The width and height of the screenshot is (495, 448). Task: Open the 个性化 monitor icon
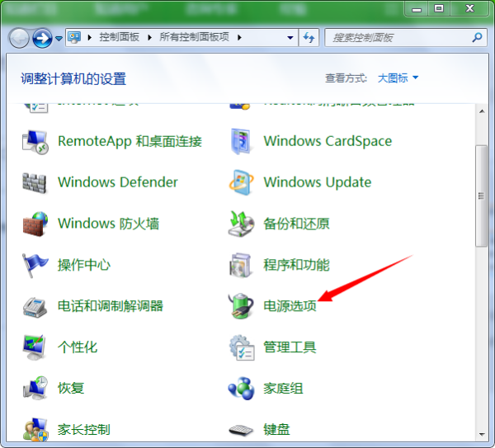[34, 347]
